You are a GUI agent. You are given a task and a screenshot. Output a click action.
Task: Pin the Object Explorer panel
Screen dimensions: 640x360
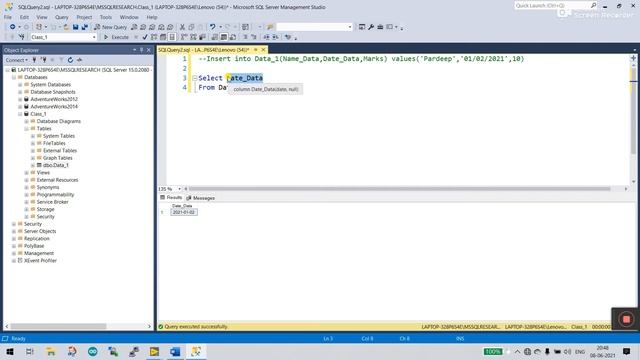tap(142, 50)
